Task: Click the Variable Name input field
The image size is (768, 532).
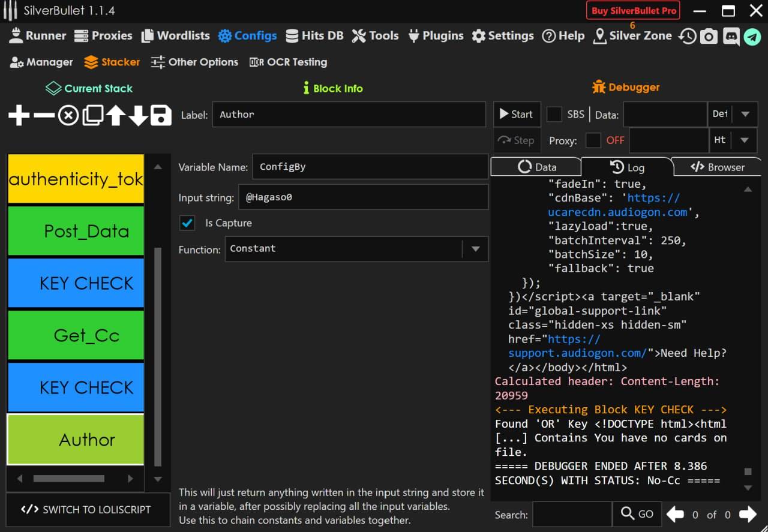Action: (370, 167)
